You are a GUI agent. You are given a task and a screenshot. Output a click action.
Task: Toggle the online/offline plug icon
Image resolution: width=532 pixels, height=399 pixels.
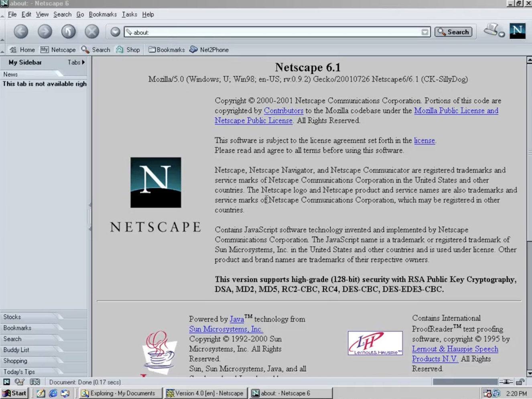(506, 382)
